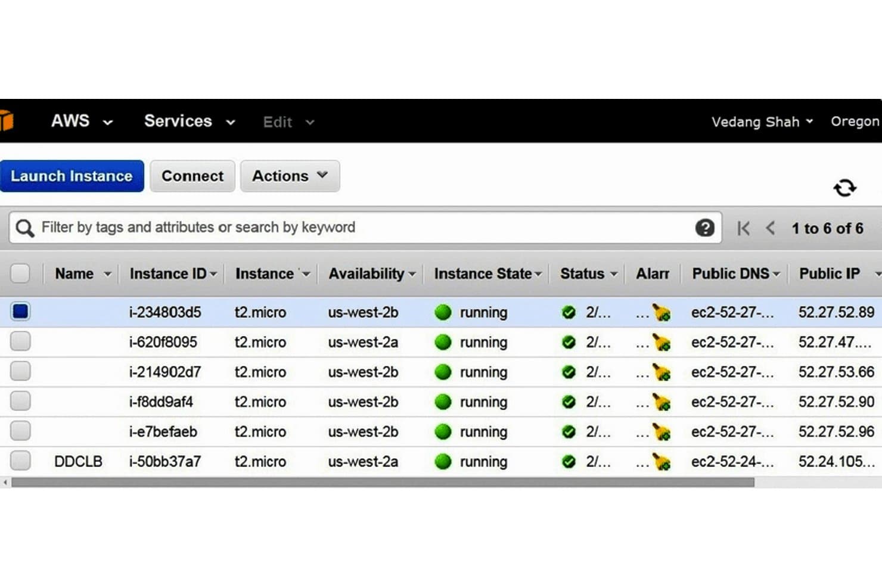The height and width of the screenshot is (588, 882).
Task: Click green status check for i-234803d5
Action: (569, 312)
